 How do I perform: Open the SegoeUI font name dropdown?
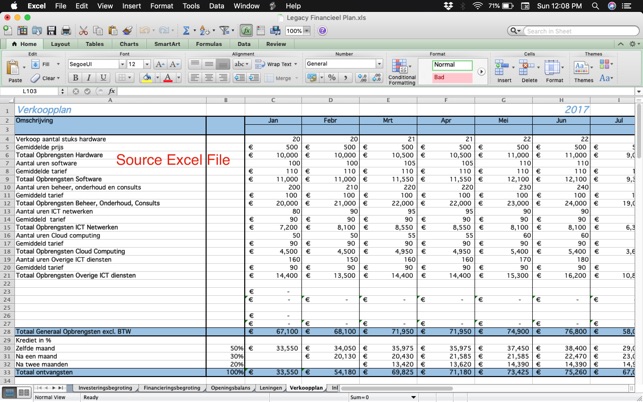(x=122, y=64)
